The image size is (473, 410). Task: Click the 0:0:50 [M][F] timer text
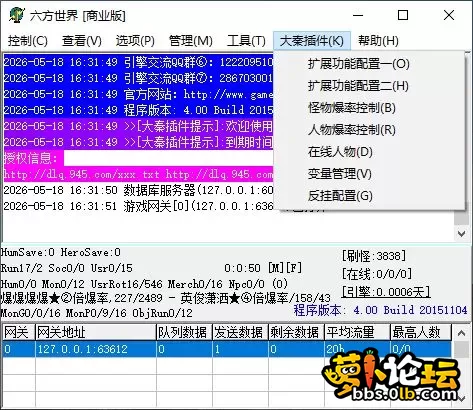pos(263,268)
